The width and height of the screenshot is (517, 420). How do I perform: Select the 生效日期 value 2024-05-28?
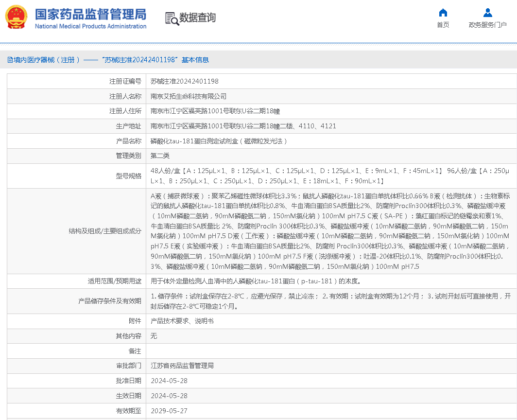[x=169, y=396]
